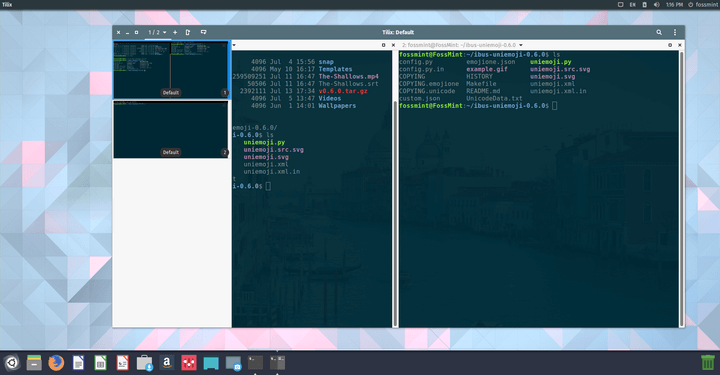Maximize the right terminal pane
This screenshot has height=375, width=720.
[670, 45]
